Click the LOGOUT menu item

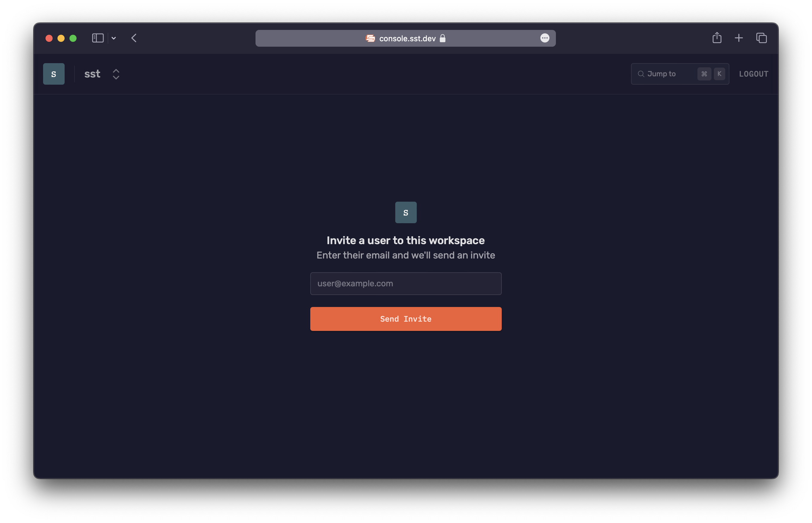(x=754, y=73)
